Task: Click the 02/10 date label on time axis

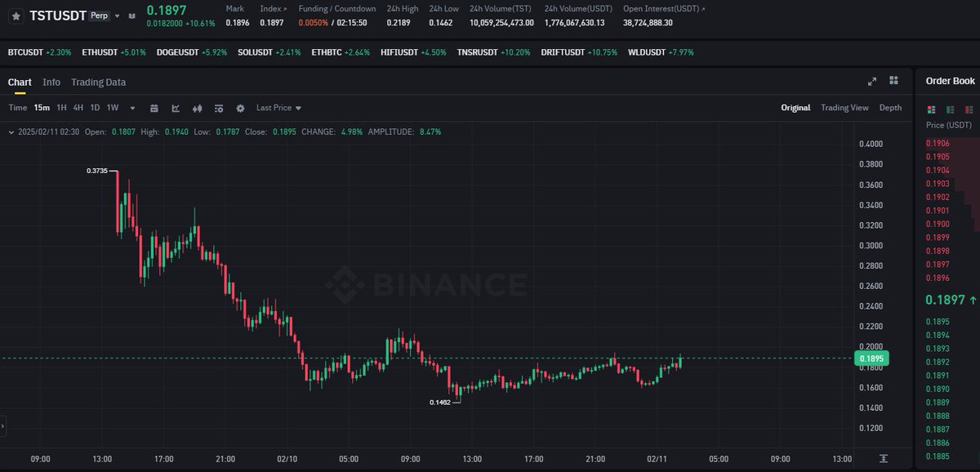Action: point(287,459)
